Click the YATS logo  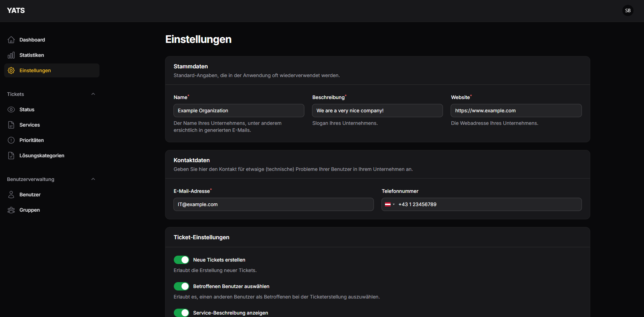16,10
